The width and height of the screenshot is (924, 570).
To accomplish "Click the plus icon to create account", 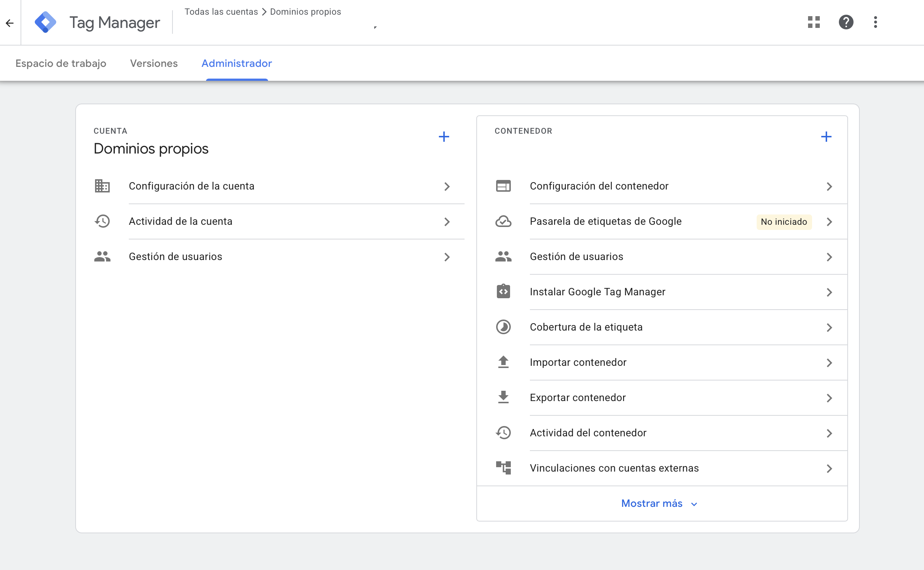I will click(x=444, y=137).
